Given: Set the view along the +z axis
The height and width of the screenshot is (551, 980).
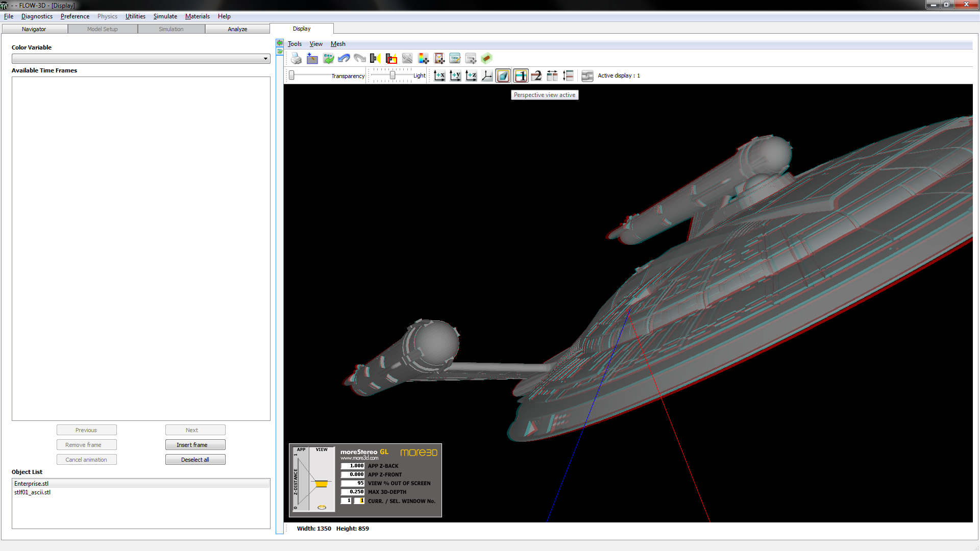Looking at the screenshot, I should (471, 76).
